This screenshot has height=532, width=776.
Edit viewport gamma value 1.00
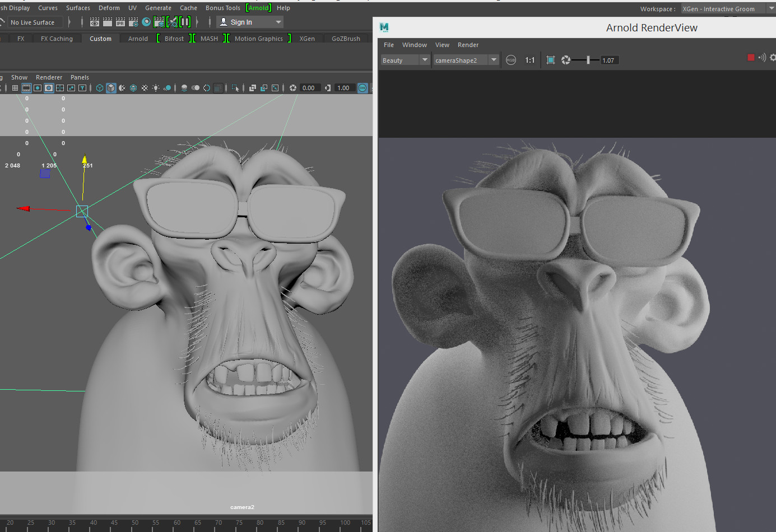345,88
